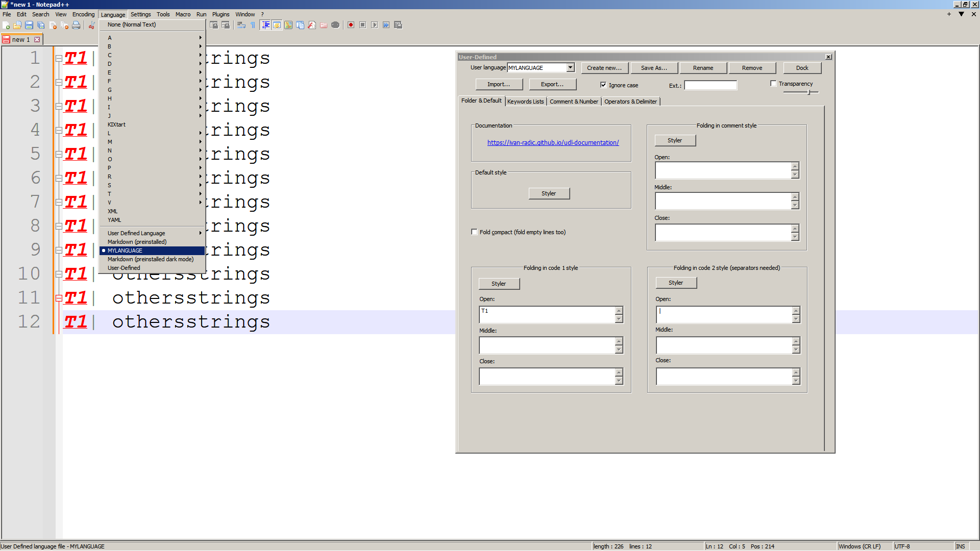Viewport: 980px width, 551px height.
Task: Click Folding in code 1 Close field
Action: click(x=547, y=377)
